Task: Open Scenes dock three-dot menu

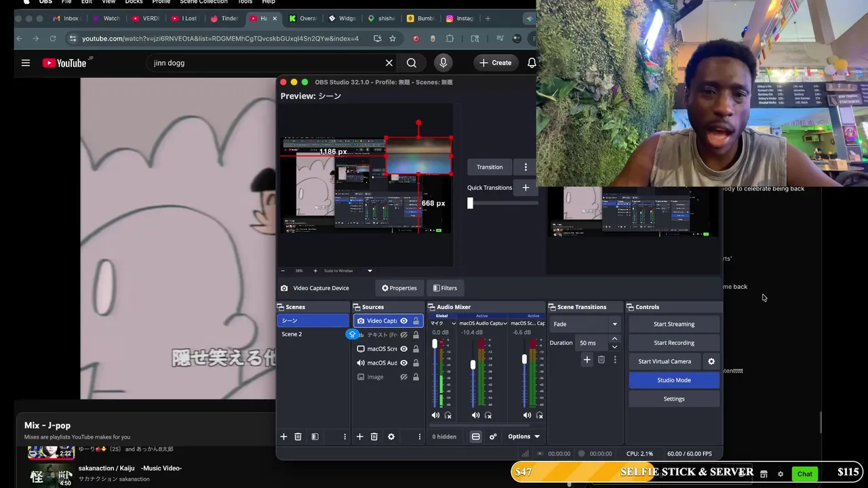Action: tap(344, 437)
